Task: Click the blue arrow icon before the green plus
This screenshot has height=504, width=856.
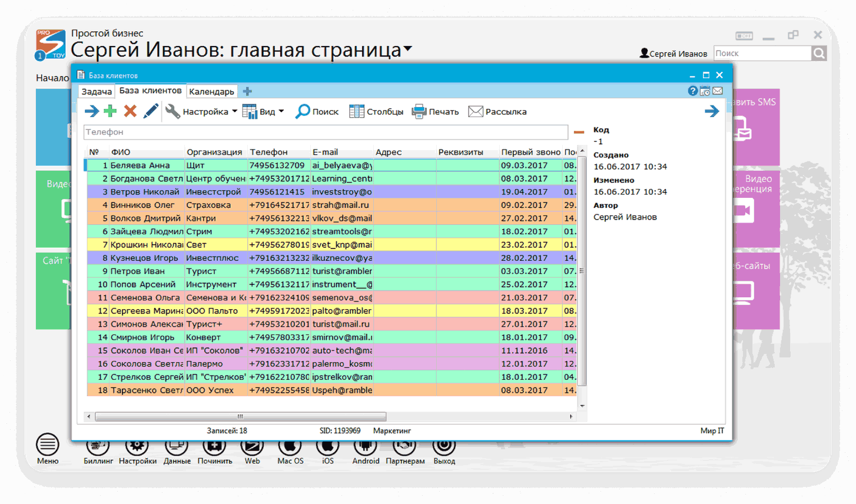Action: 92,111
